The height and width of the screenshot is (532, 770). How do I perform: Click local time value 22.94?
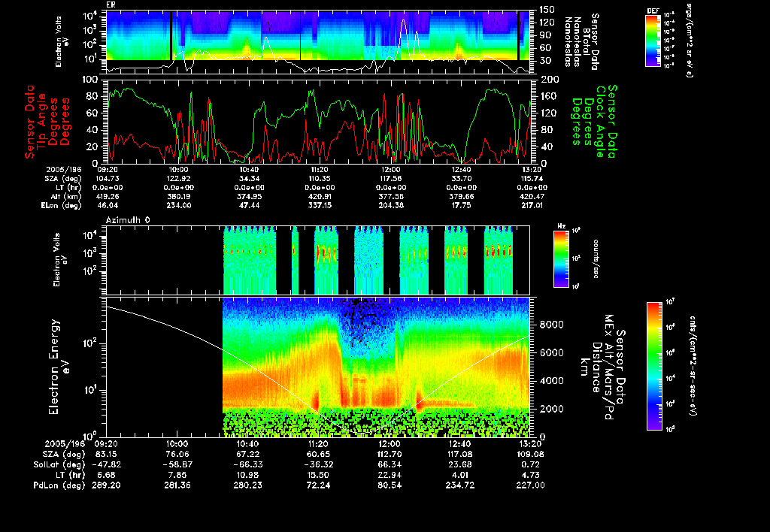390,475
